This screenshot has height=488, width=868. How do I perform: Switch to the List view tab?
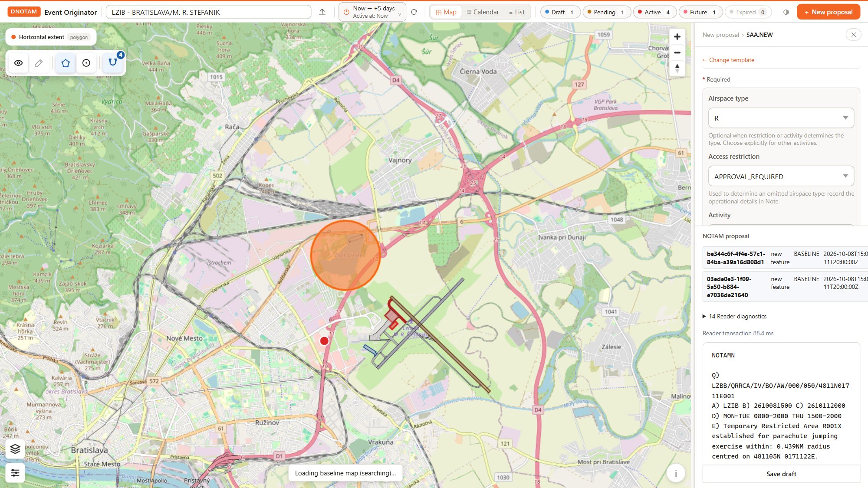pyautogui.click(x=516, y=12)
